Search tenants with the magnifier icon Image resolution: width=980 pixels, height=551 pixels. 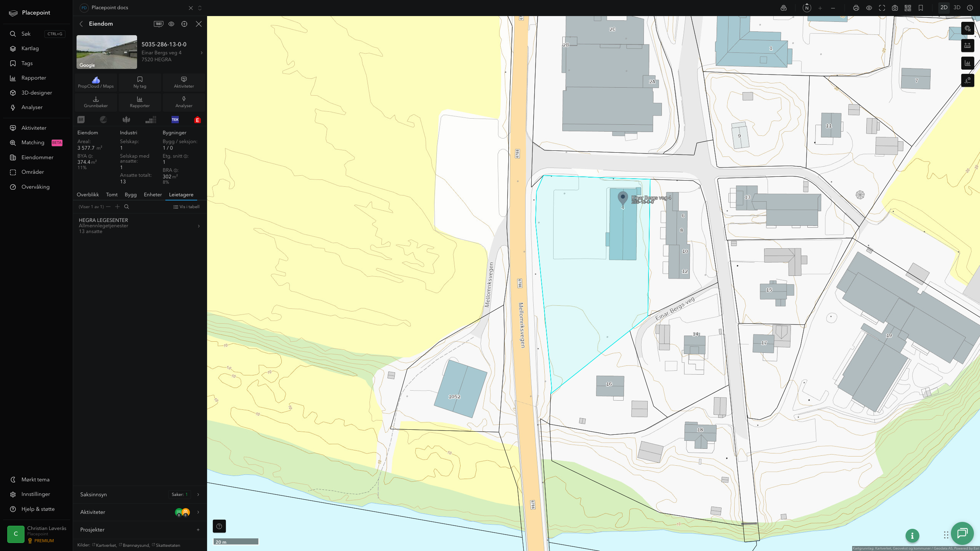[x=127, y=207]
